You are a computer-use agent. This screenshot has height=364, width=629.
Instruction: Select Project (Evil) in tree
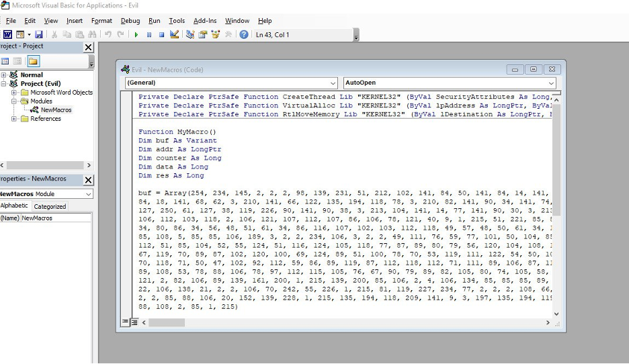click(40, 84)
